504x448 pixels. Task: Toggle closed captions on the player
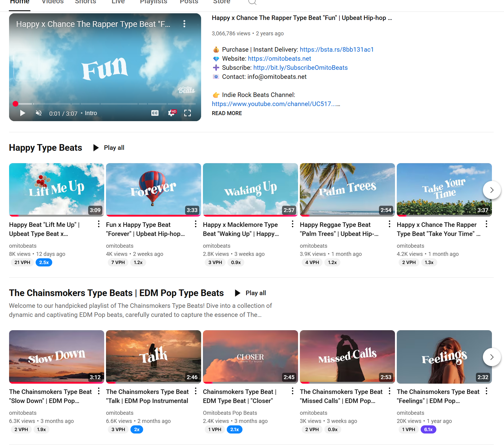[155, 113]
